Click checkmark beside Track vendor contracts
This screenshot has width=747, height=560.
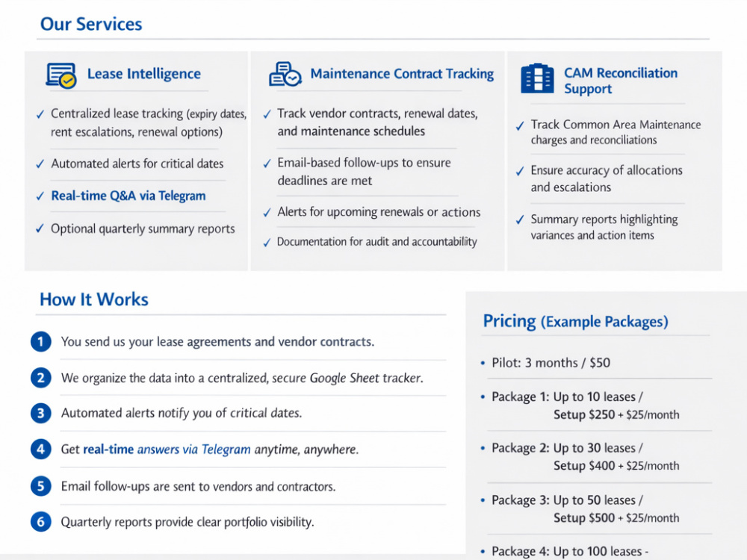[267, 114]
